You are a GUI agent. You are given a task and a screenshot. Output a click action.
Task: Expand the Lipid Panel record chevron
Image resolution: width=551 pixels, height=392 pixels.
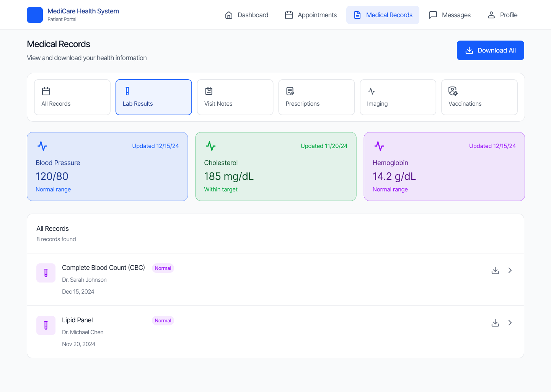click(x=510, y=323)
